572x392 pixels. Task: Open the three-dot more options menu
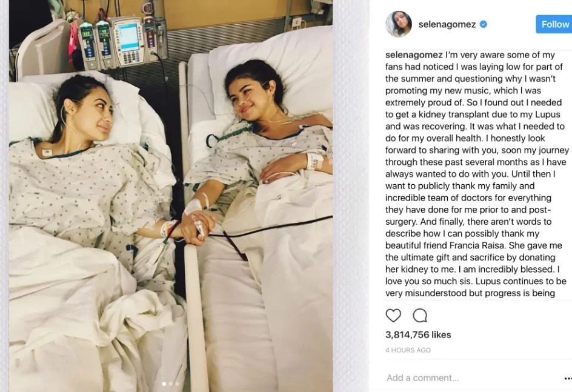[x=568, y=379]
